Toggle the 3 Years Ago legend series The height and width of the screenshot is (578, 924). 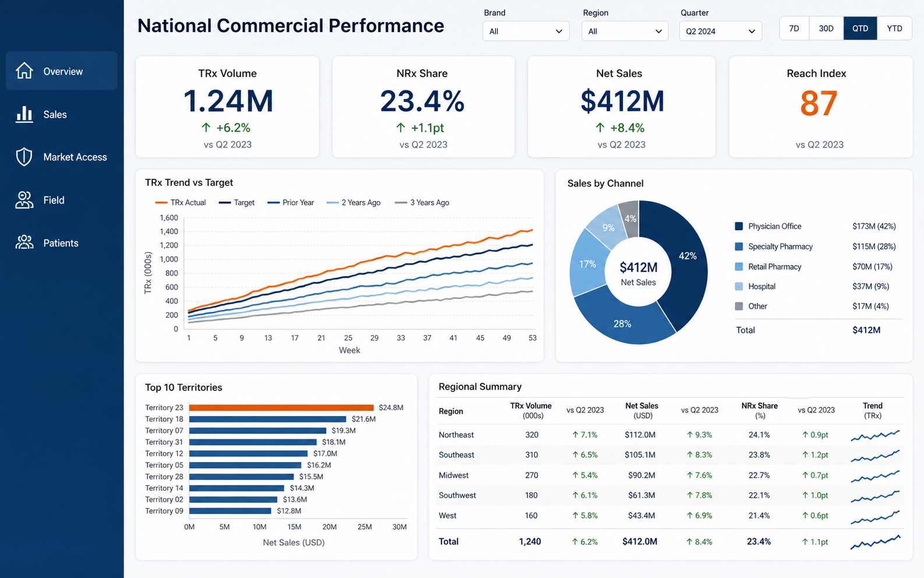(x=422, y=202)
